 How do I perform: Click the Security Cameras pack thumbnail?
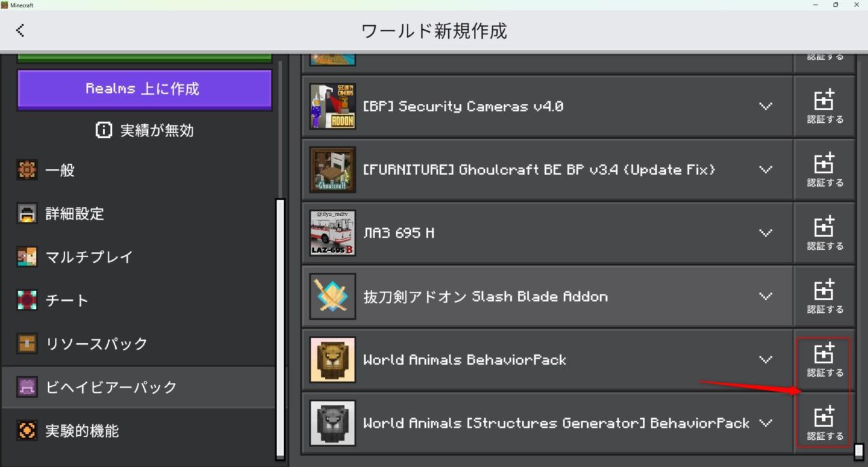tap(332, 106)
